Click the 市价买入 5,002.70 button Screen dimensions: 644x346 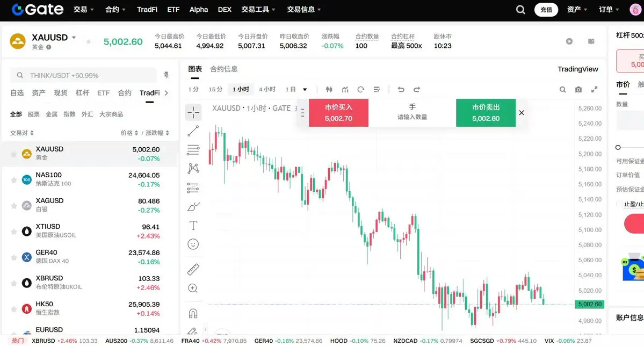[x=338, y=113]
